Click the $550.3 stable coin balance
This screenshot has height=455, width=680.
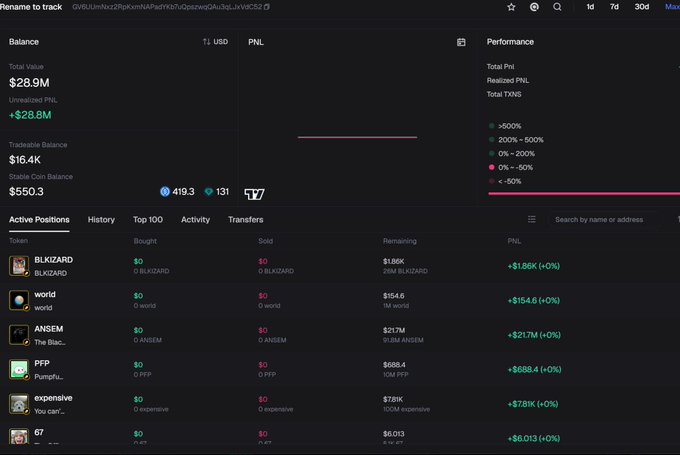tap(26, 192)
